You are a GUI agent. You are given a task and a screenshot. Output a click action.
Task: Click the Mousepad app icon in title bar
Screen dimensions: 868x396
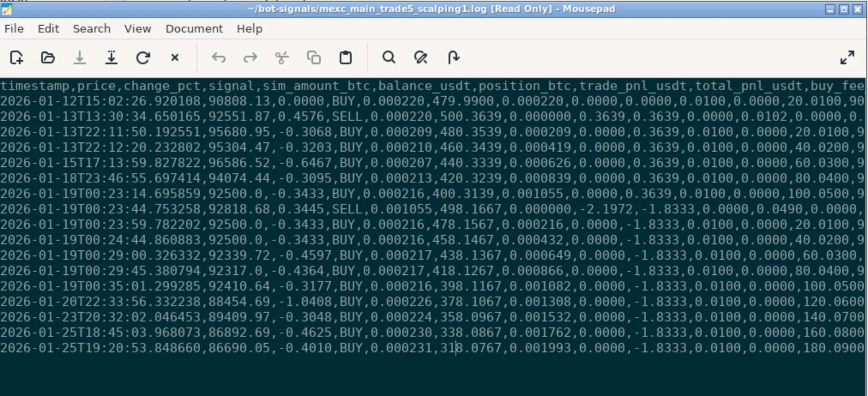(x=7, y=9)
